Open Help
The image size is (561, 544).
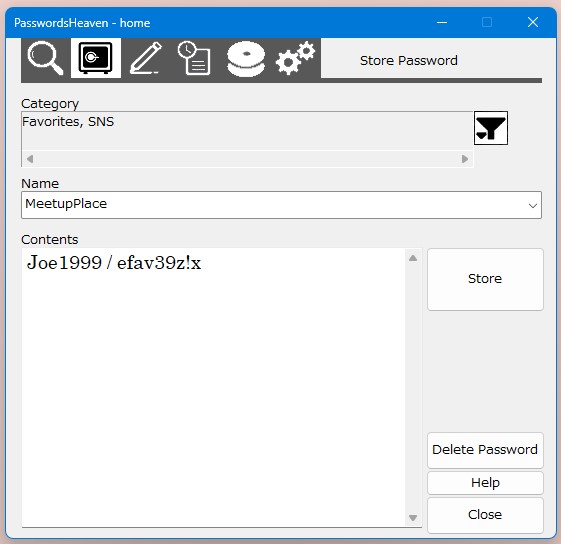(x=485, y=483)
